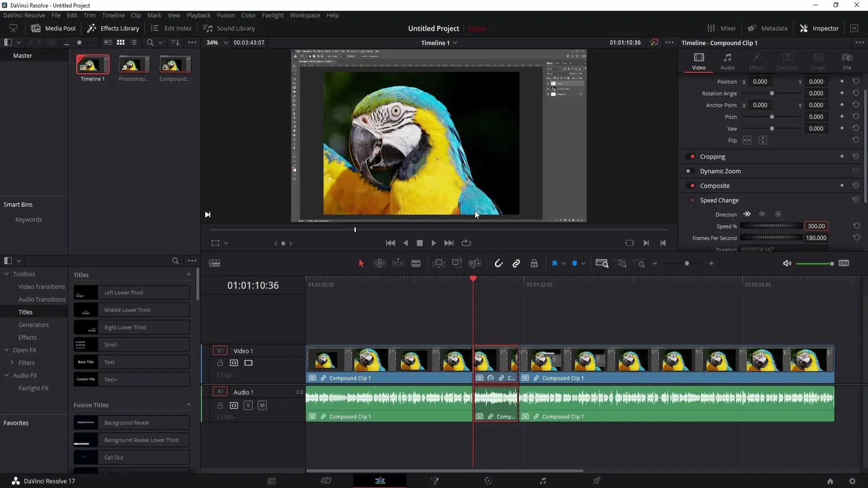Set Speed Change direction to reverse
Viewport: 868px width, 488px height.
[x=763, y=214]
